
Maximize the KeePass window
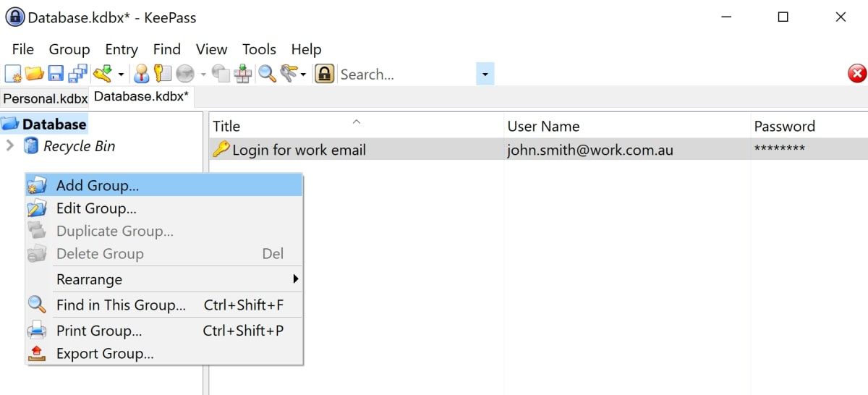click(783, 17)
